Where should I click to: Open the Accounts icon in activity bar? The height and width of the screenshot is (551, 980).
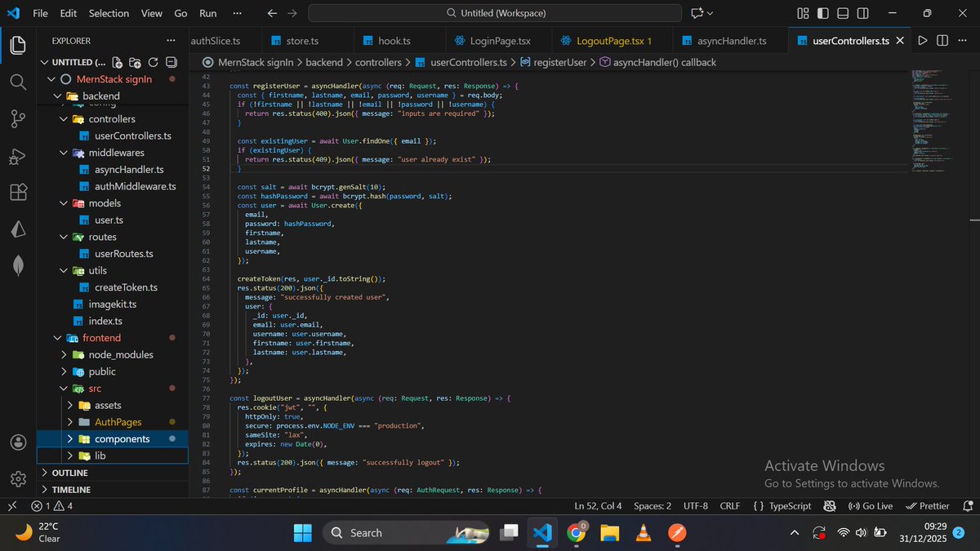pyautogui.click(x=18, y=442)
